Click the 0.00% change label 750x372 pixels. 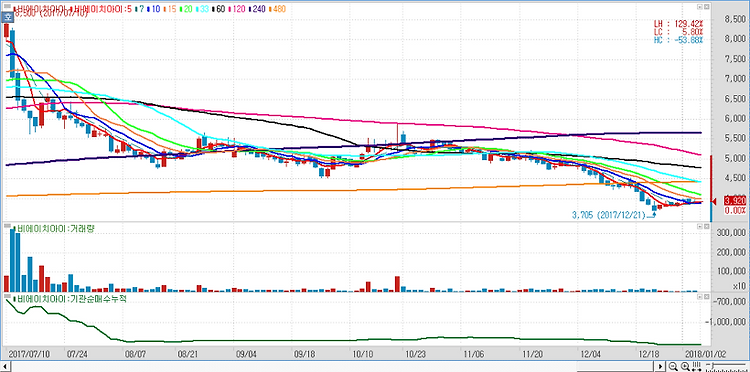[x=736, y=210]
